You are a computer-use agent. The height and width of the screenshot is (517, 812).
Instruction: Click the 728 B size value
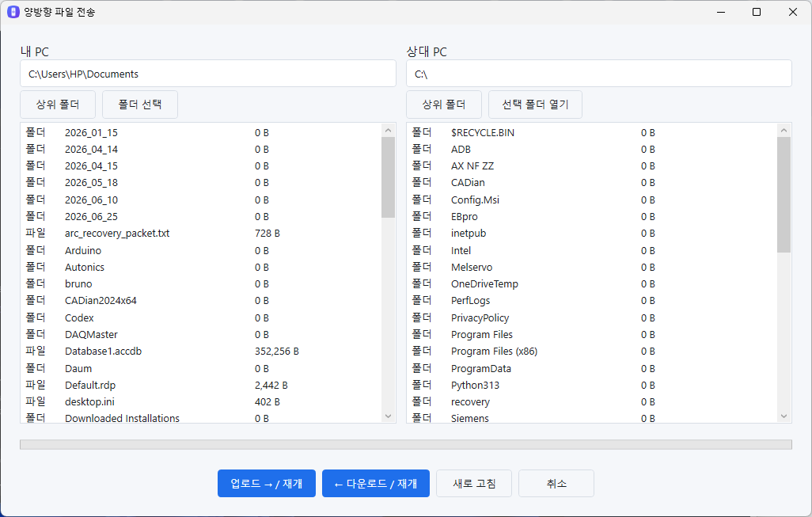click(x=268, y=233)
